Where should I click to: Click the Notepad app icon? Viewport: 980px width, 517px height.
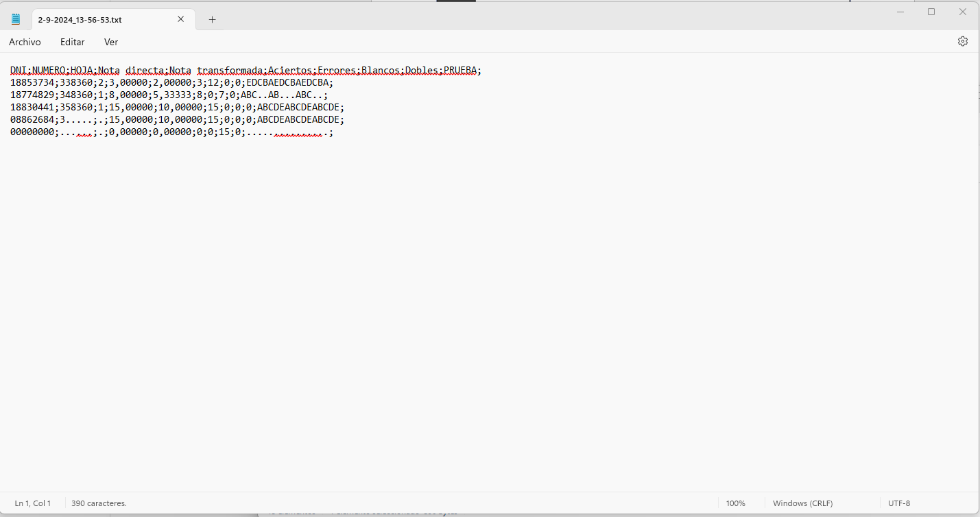click(x=16, y=19)
